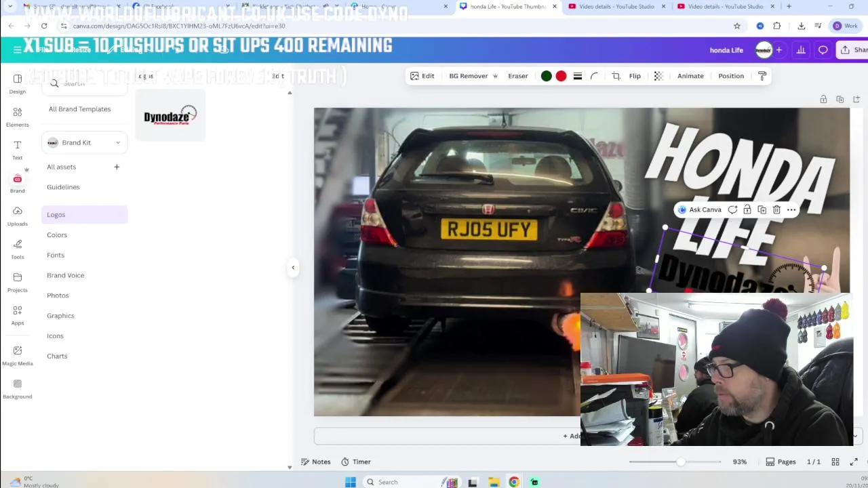Open the Fonts category
This screenshot has height=488, width=868.
pos(56,256)
